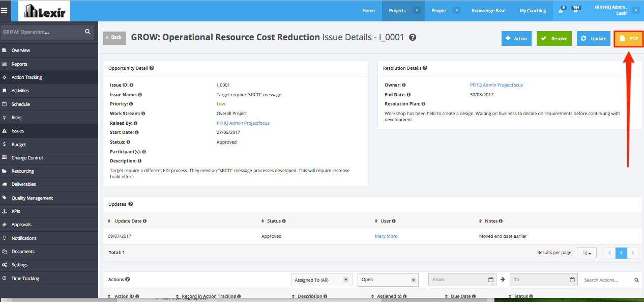Click the help icon beside Issue Details title
This screenshot has width=644, height=302.
[413, 37]
